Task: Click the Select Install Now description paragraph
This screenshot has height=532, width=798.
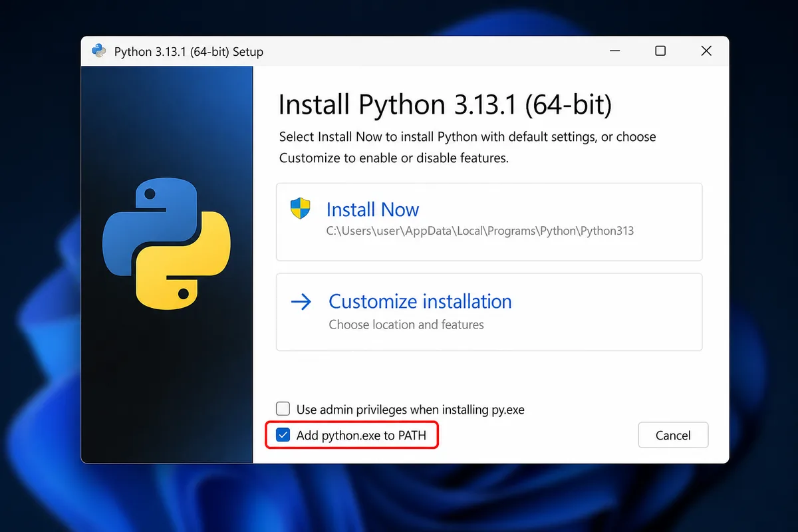Action: [467, 148]
